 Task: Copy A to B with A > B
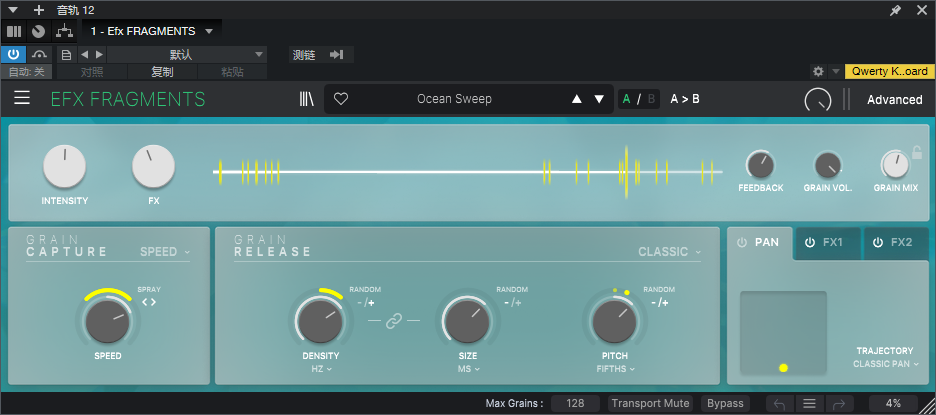click(x=685, y=99)
